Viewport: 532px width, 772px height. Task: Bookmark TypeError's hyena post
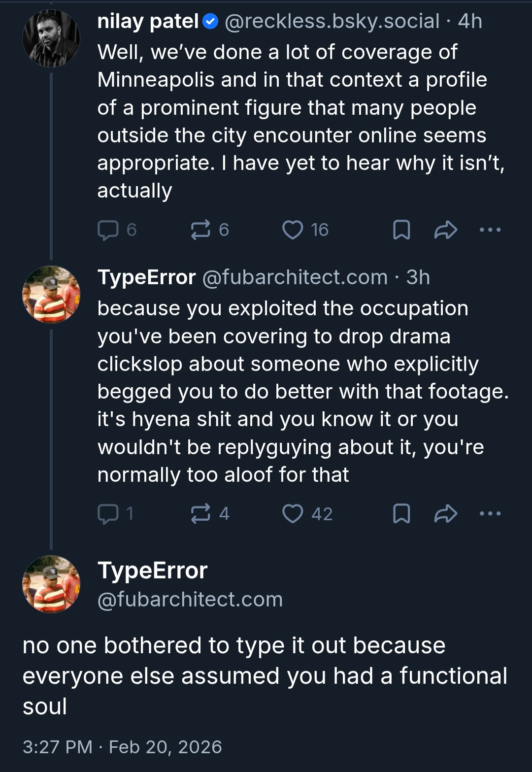401,514
